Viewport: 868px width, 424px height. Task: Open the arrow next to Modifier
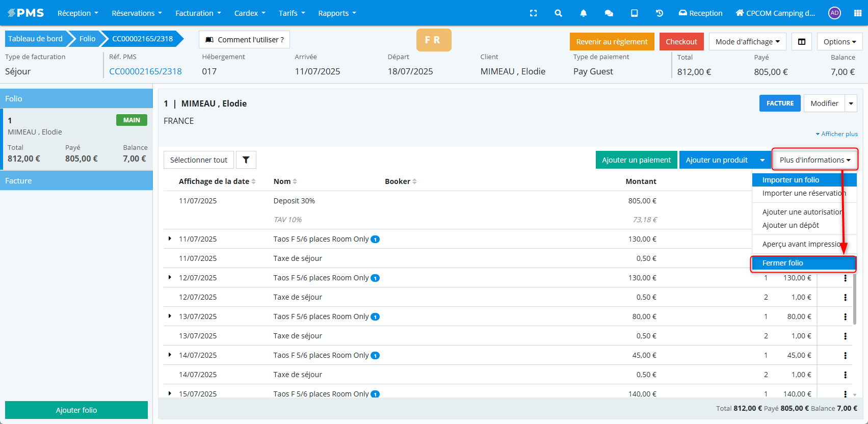point(851,103)
